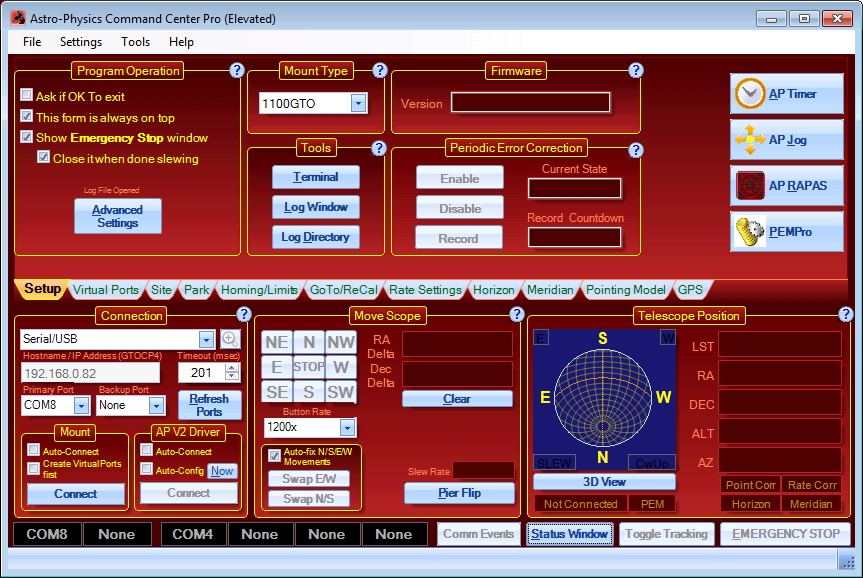Image resolution: width=863 pixels, height=578 pixels.
Task: Switch to the GPS tab
Action: [690, 290]
